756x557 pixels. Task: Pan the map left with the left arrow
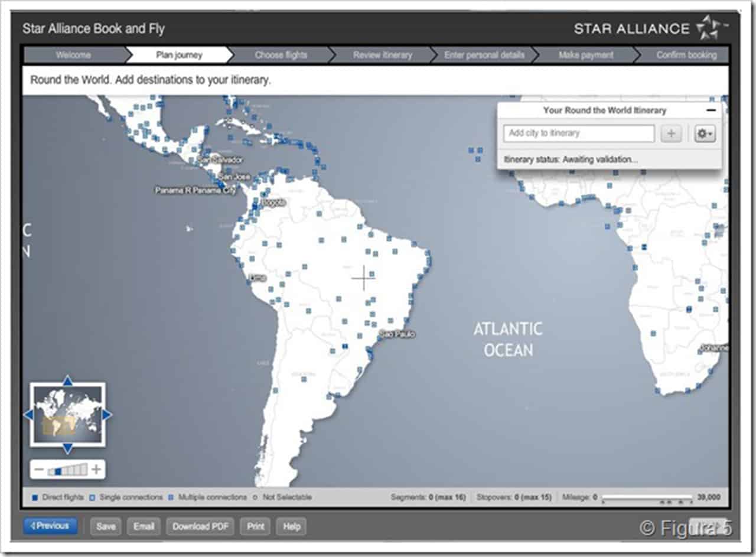click(x=28, y=415)
